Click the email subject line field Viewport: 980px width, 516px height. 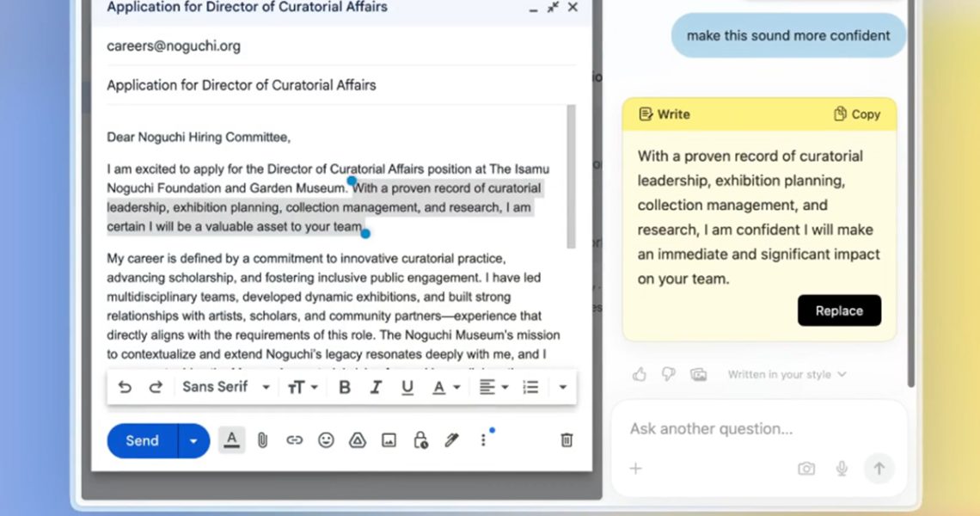[341, 85]
